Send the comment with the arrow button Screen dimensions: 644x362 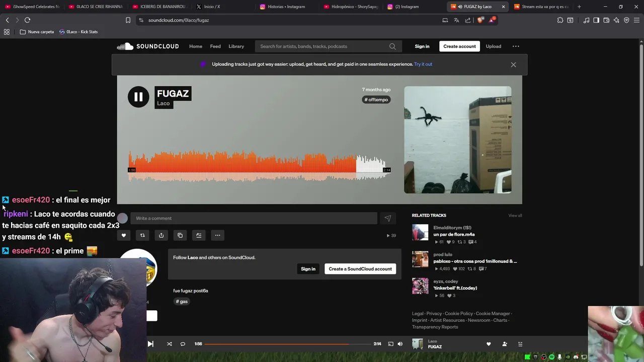click(388, 218)
